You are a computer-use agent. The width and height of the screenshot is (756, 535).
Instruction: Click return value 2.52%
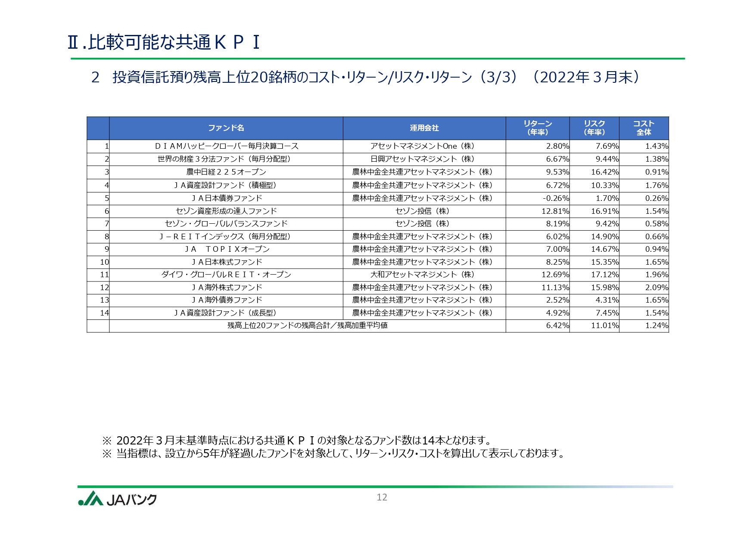(557, 300)
